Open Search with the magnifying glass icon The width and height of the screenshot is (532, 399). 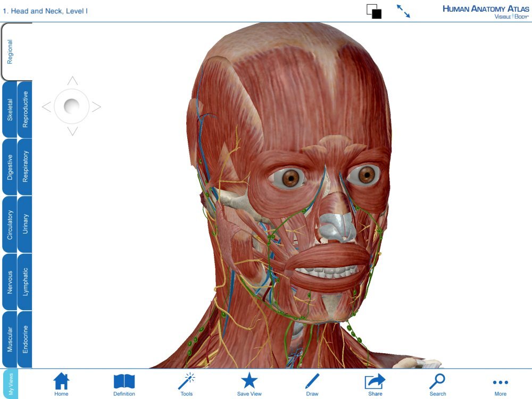click(437, 382)
